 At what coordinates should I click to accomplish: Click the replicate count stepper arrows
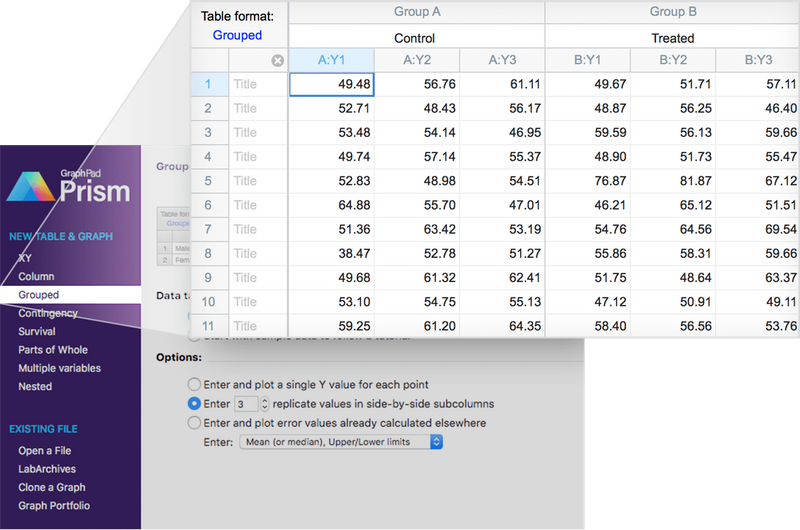tap(265, 404)
